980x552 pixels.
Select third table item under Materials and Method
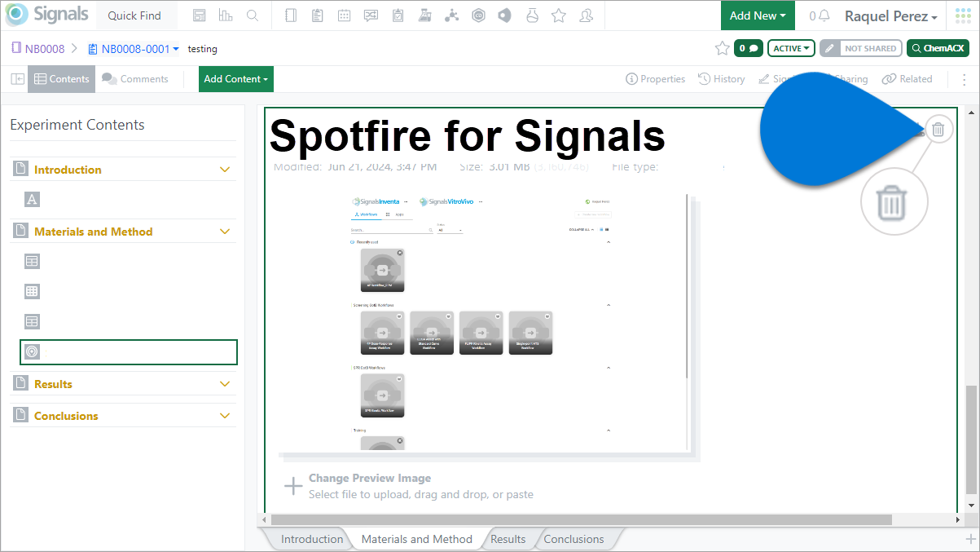click(32, 321)
